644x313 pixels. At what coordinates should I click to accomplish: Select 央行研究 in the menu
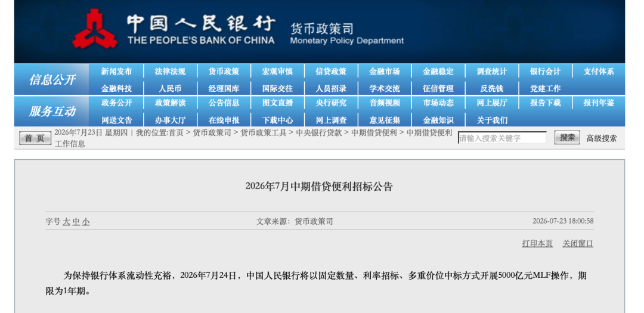331,103
